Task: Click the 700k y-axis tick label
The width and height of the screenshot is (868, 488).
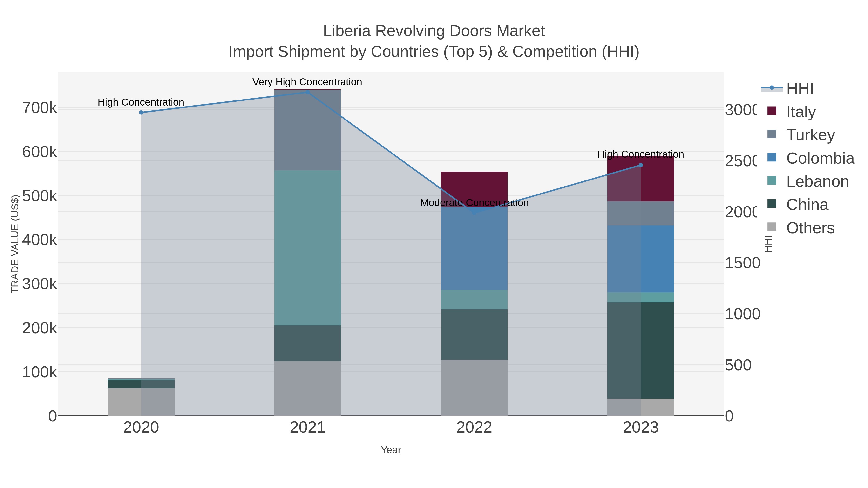Action: click(40, 108)
